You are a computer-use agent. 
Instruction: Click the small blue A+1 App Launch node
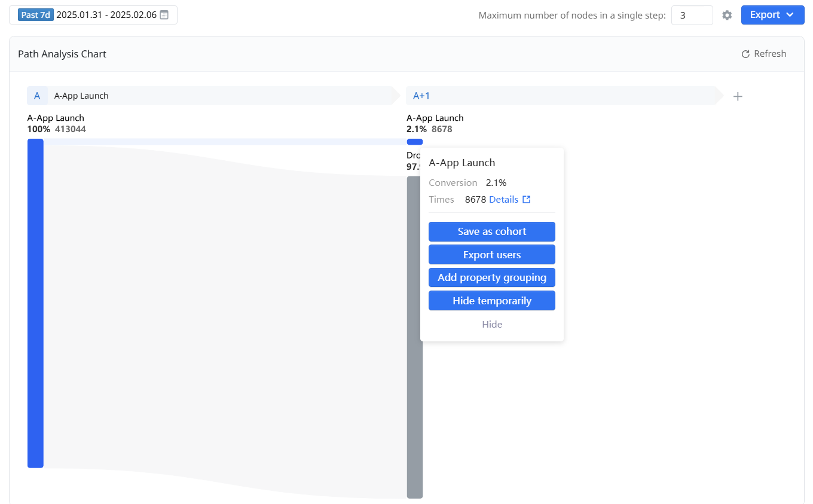click(414, 142)
